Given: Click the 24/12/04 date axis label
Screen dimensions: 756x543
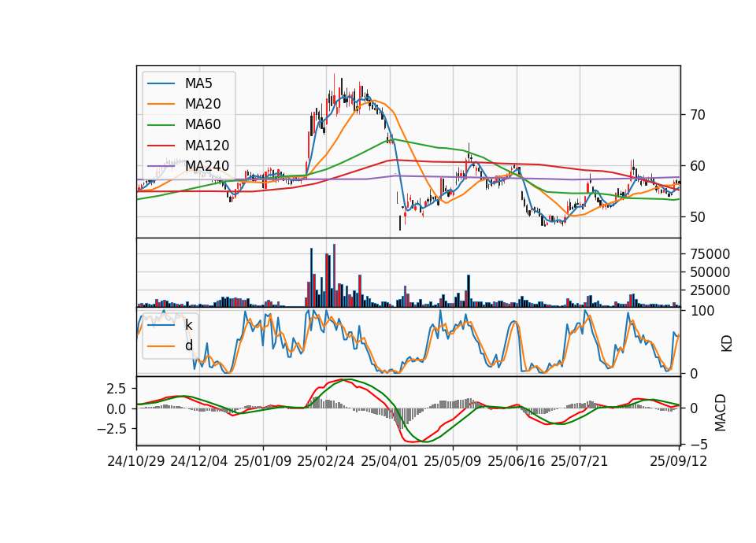Looking at the screenshot, I should (199, 461).
